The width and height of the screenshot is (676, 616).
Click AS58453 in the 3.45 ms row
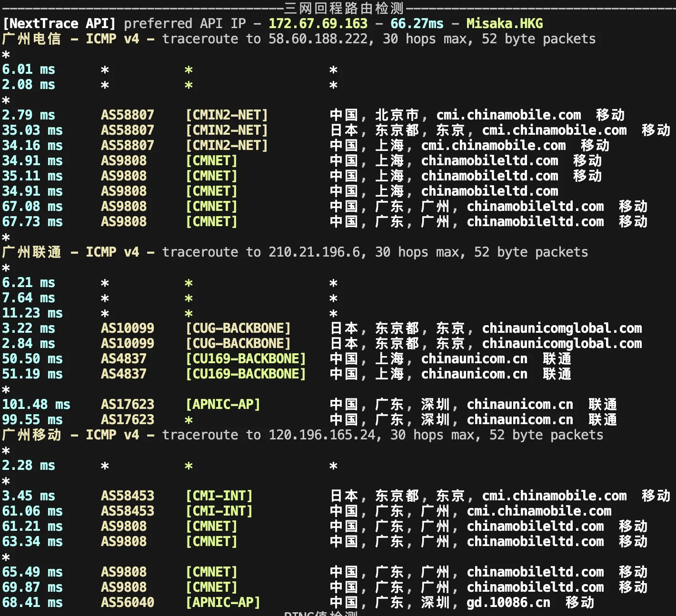point(128,496)
